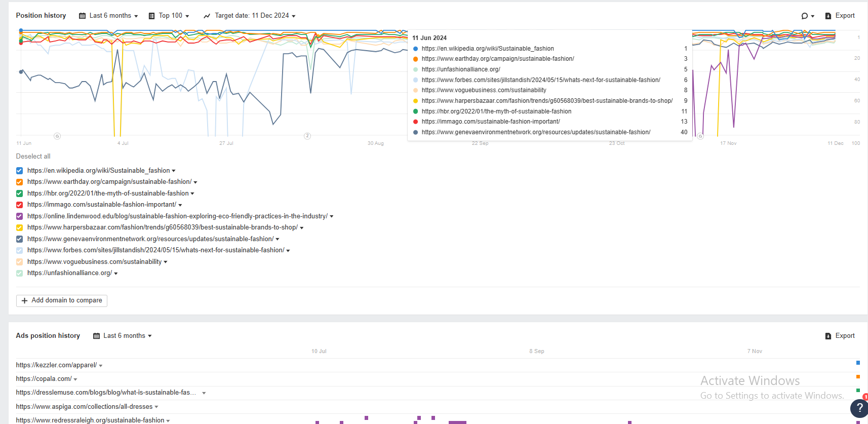Expand the arrow next to wikipedia Sustainable_fashion URL
The height and width of the screenshot is (424, 868).
pyautogui.click(x=174, y=171)
